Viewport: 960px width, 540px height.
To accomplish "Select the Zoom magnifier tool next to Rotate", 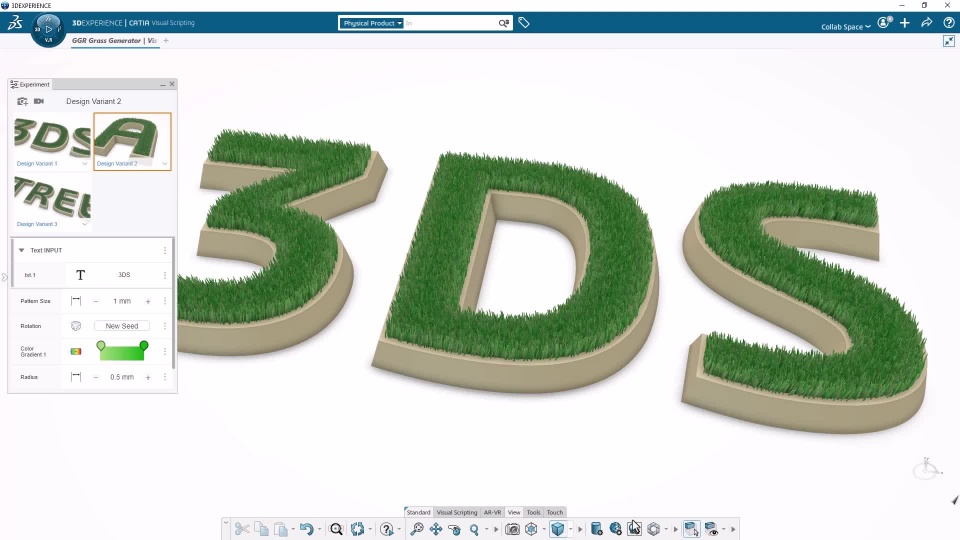I will (x=474, y=529).
